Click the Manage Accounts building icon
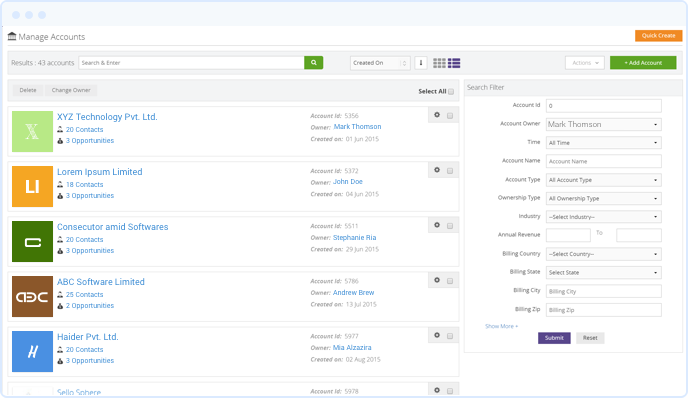 [x=12, y=36]
